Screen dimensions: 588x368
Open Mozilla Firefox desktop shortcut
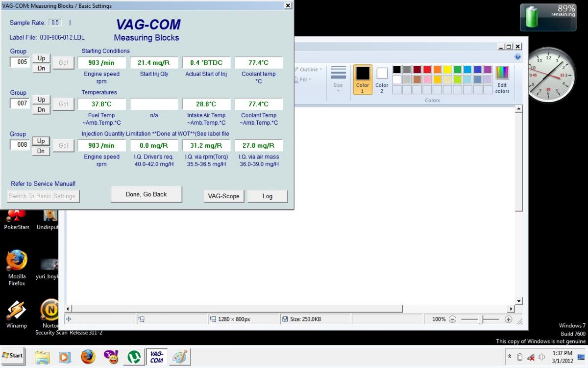pos(17,268)
